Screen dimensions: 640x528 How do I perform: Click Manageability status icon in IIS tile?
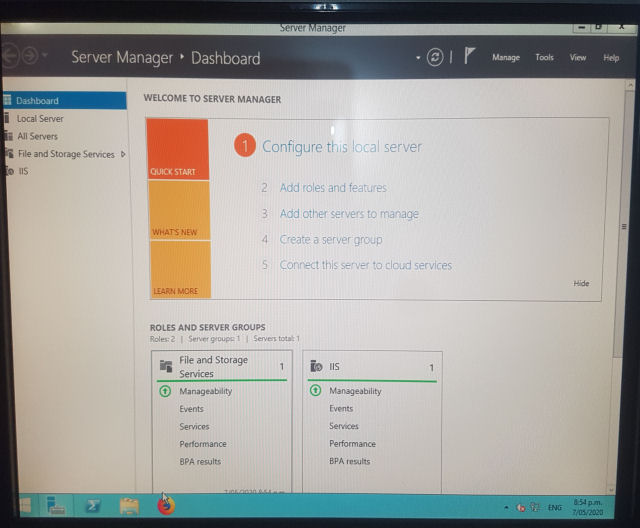[315, 390]
